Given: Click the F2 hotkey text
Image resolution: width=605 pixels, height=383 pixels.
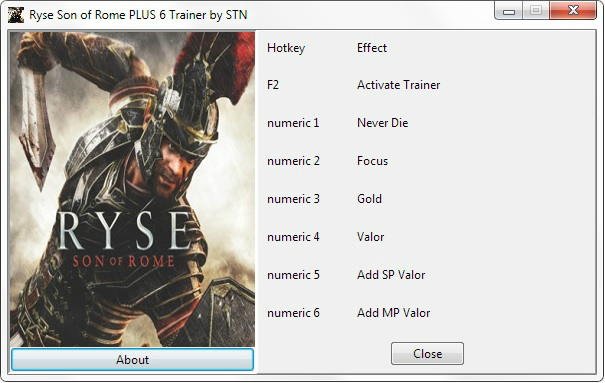Looking at the screenshot, I should [x=273, y=85].
